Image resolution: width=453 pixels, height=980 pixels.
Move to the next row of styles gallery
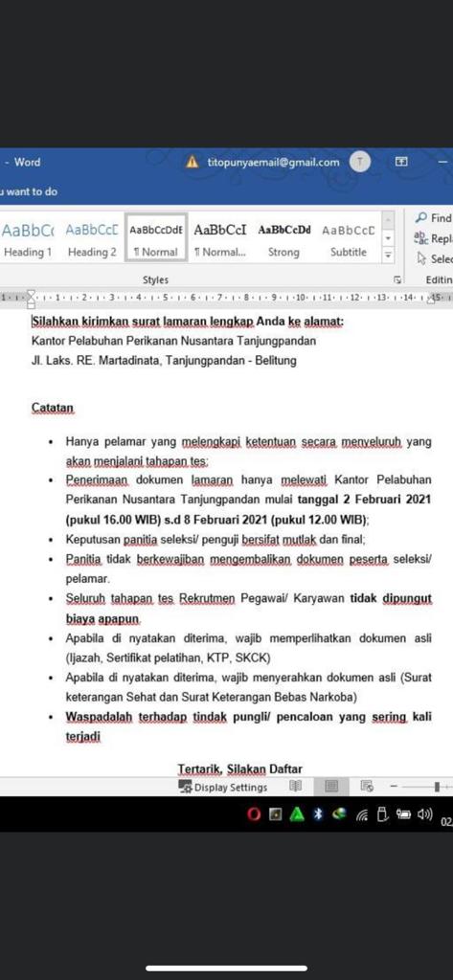(x=388, y=238)
